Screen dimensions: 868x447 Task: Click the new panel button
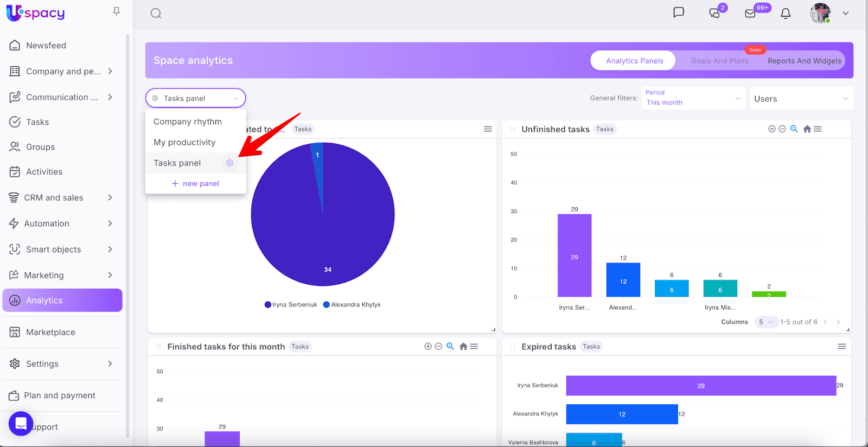click(x=196, y=184)
